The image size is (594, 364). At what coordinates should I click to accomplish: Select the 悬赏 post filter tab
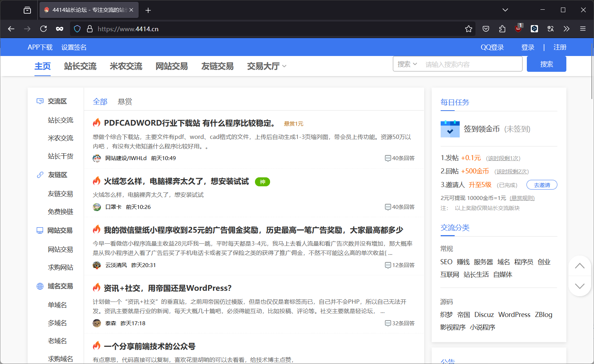tap(125, 102)
